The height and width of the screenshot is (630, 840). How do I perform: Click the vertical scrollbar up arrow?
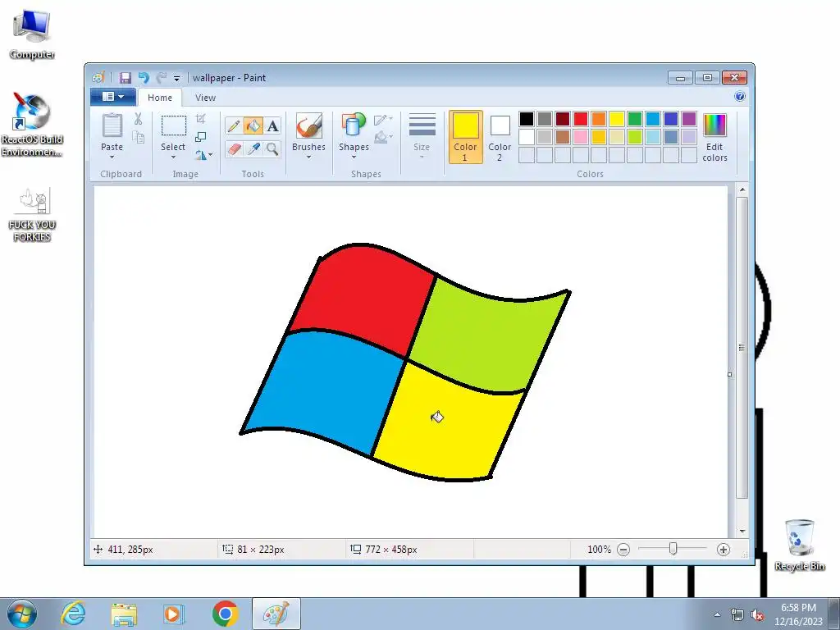tap(742, 189)
